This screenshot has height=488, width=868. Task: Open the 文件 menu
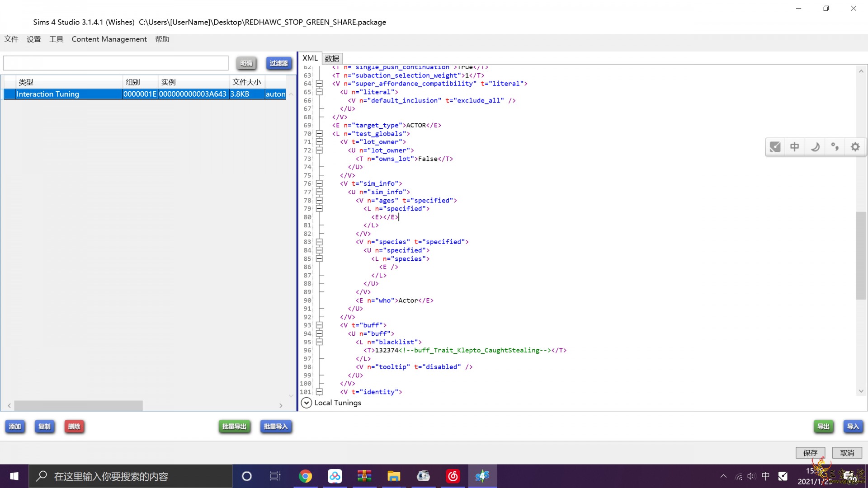(x=11, y=39)
